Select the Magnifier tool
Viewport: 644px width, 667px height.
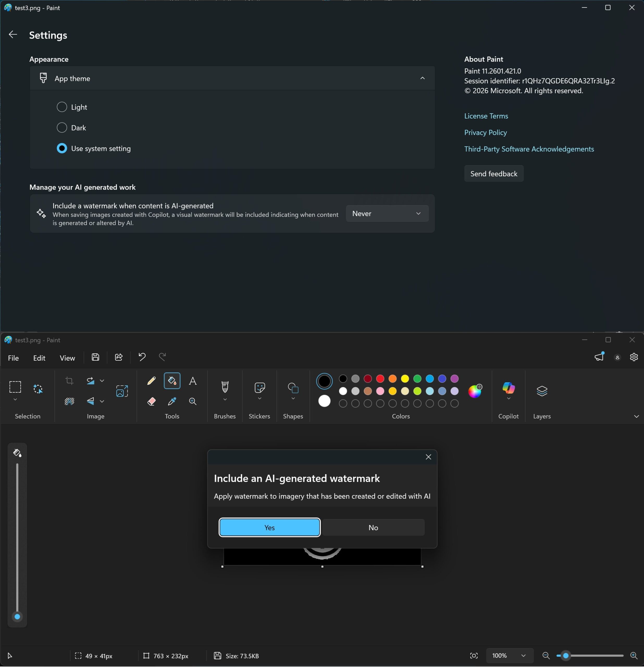click(193, 402)
